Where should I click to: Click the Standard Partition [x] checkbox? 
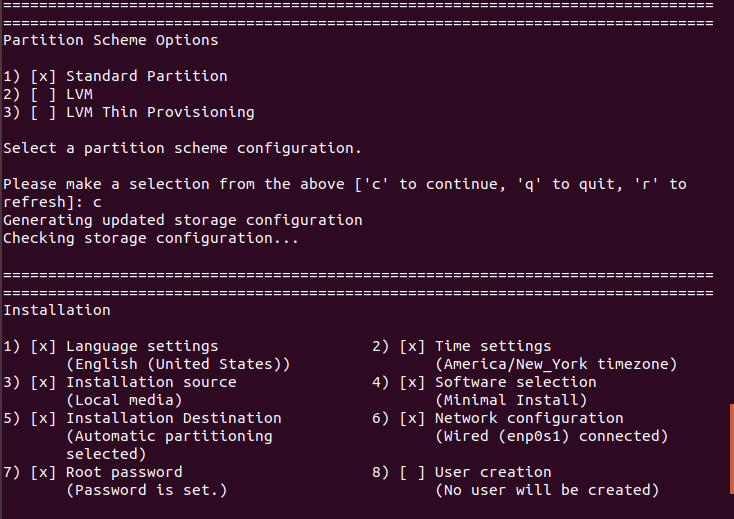[x=44, y=76]
